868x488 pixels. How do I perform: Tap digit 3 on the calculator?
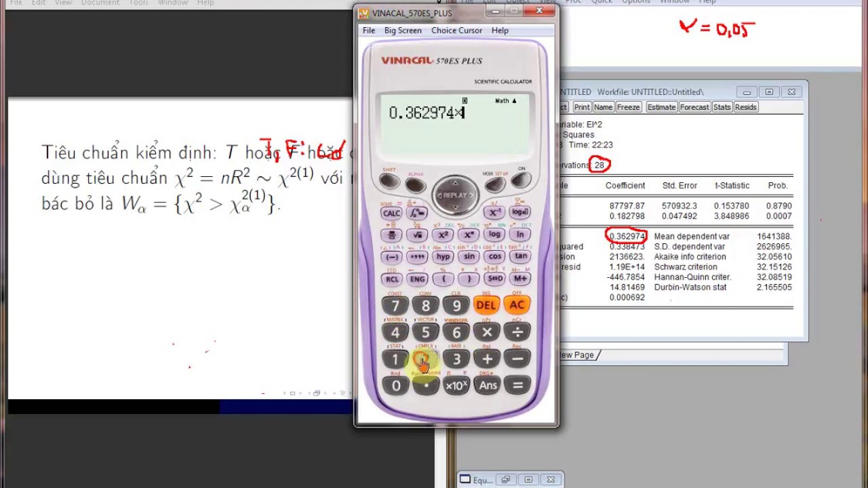click(456, 359)
